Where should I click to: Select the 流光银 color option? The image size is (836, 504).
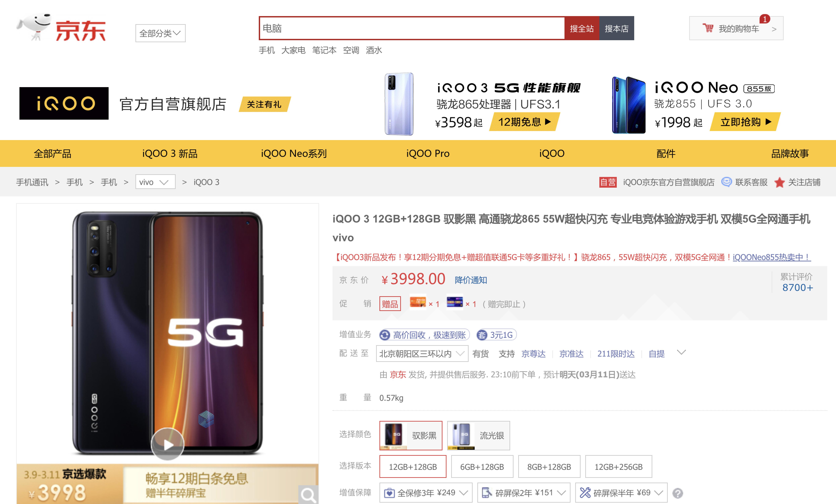click(478, 435)
